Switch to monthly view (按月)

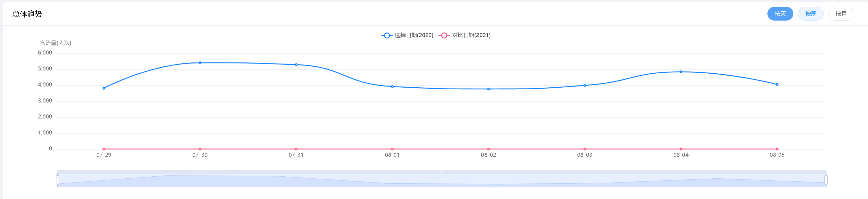[x=841, y=14]
